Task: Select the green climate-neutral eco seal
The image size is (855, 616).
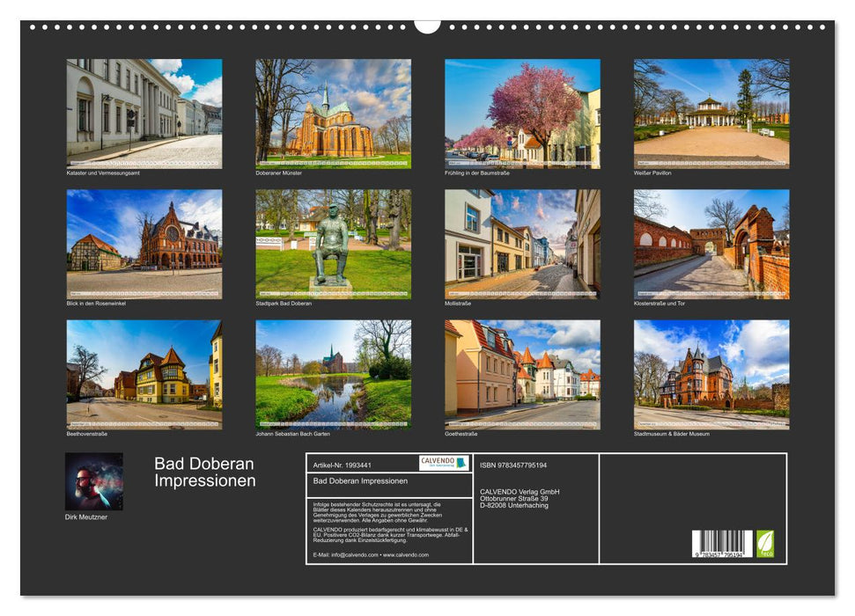Action: pyautogui.click(x=765, y=543)
